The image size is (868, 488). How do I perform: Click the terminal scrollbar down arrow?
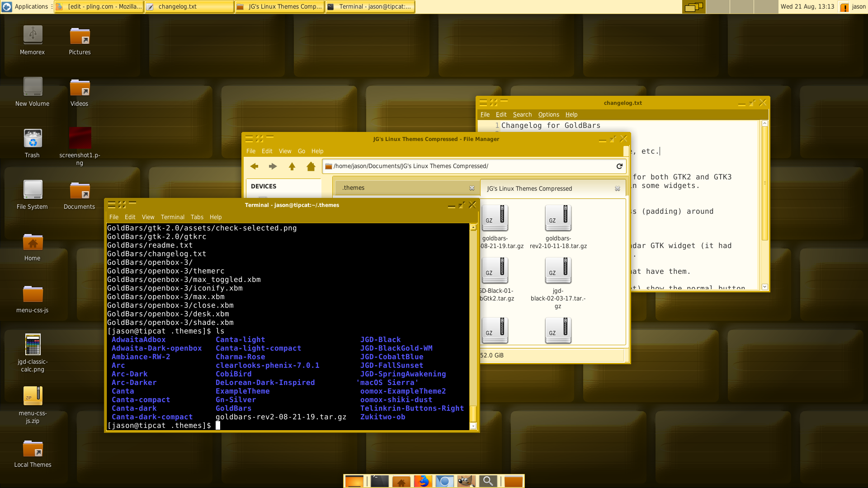tap(473, 426)
